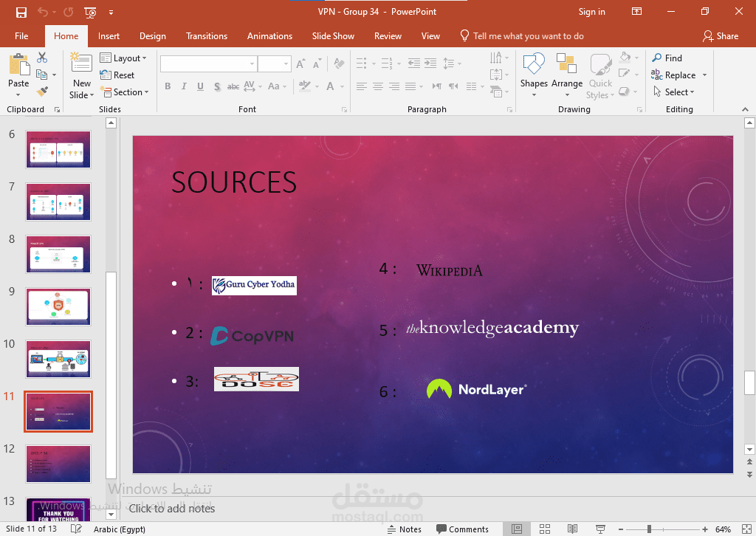The width and height of the screenshot is (756, 536).
Task: Align text right icon
Action: point(394,86)
